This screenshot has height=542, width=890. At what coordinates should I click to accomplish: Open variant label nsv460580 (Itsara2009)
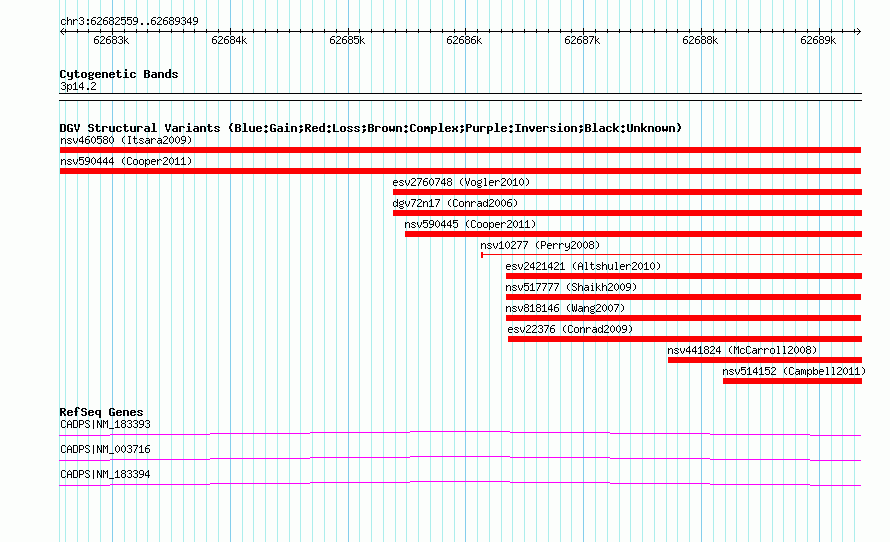click(x=126, y=140)
